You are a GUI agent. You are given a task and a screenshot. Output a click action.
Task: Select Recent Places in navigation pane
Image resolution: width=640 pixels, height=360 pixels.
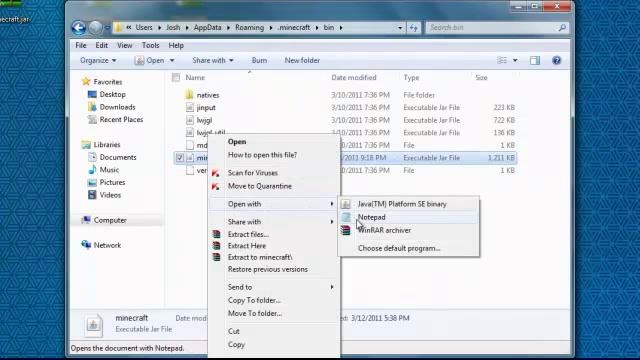[x=121, y=120]
